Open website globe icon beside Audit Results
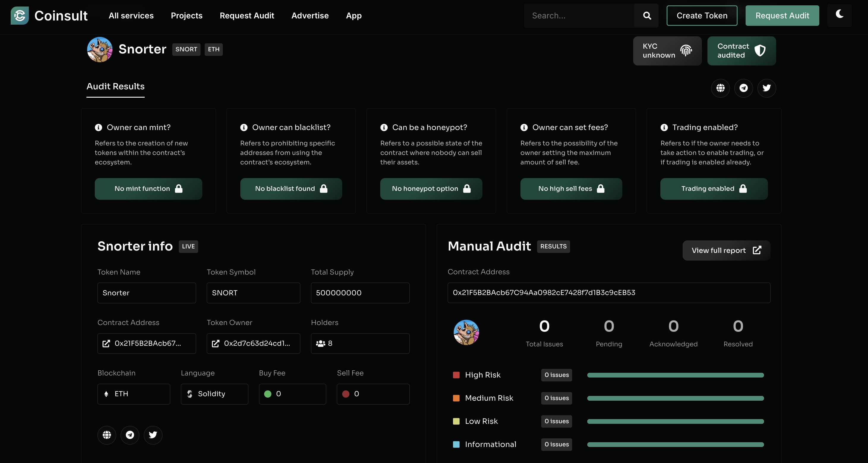This screenshot has height=463, width=868. [x=720, y=88]
